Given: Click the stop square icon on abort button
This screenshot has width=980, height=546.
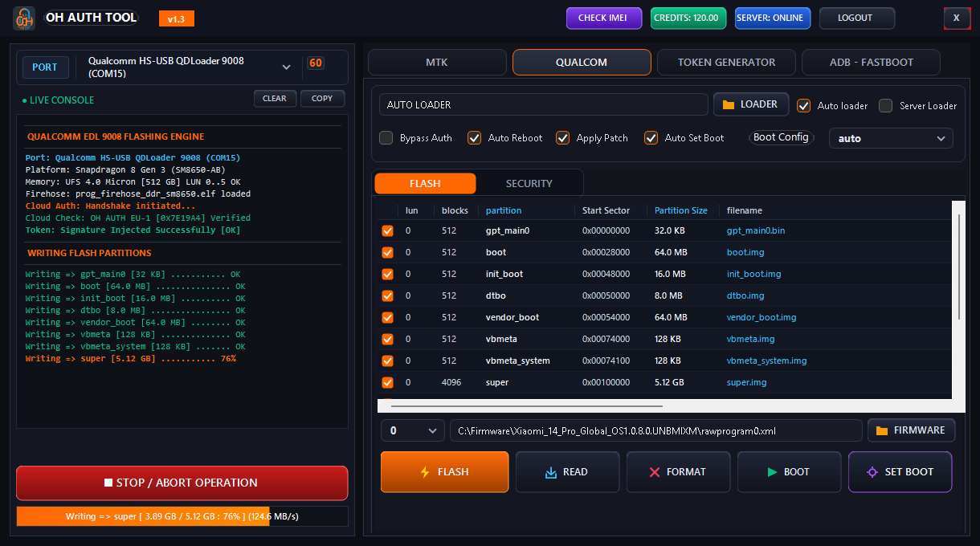Looking at the screenshot, I should coord(108,483).
